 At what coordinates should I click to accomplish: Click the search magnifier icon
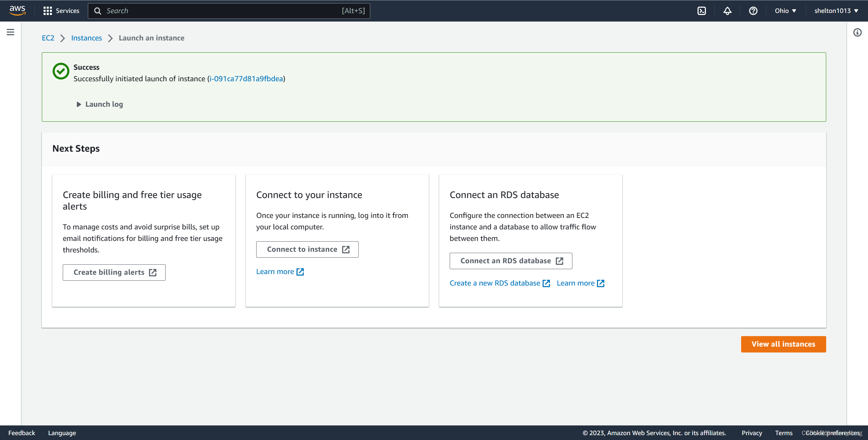pyautogui.click(x=98, y=11)
